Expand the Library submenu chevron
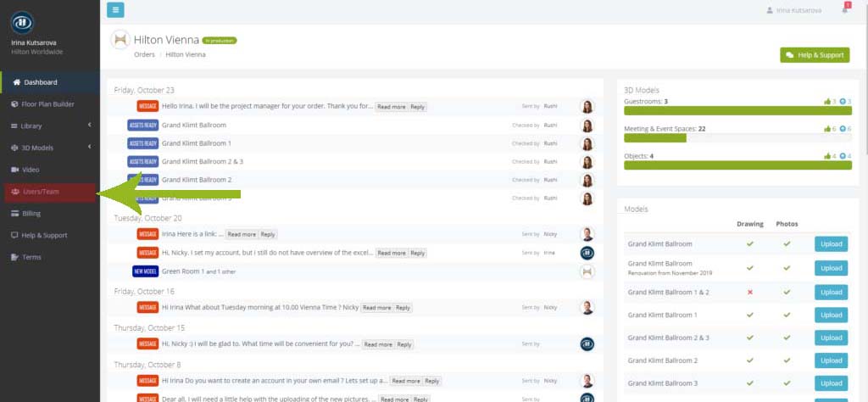The image size is (868, 402). click(89, 126)
